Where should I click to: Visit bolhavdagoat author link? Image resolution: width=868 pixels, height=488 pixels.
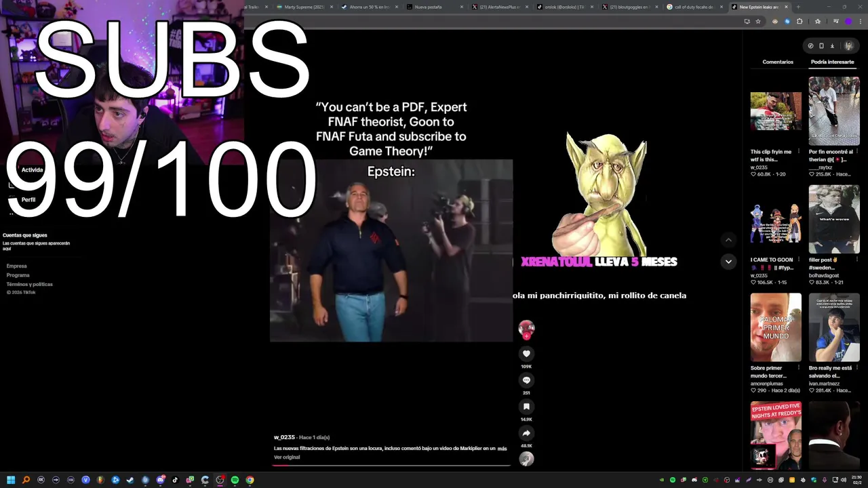[824, 275]
